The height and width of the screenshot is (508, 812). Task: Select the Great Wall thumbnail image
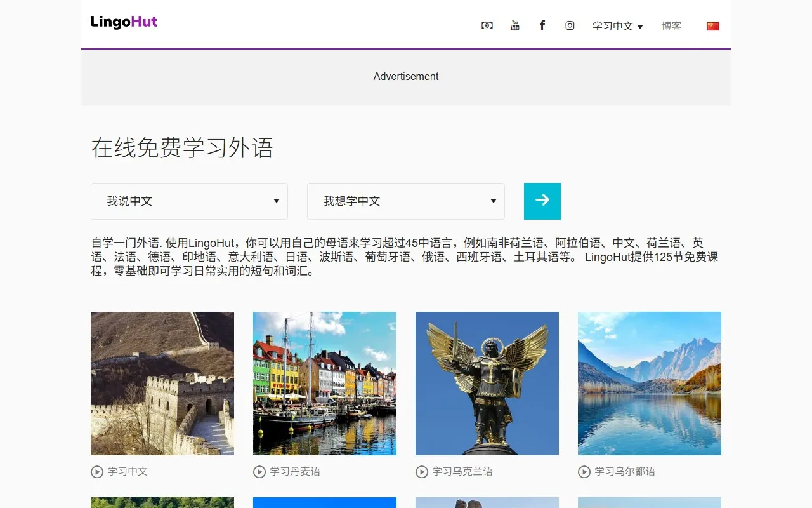pyautogui.click(x=162, y=383)
